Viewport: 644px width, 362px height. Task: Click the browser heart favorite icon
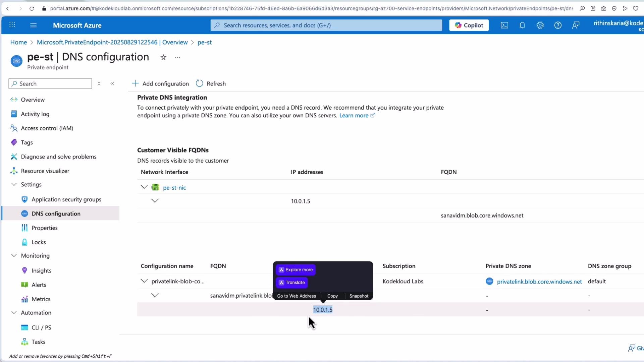[x=635, y=8]
